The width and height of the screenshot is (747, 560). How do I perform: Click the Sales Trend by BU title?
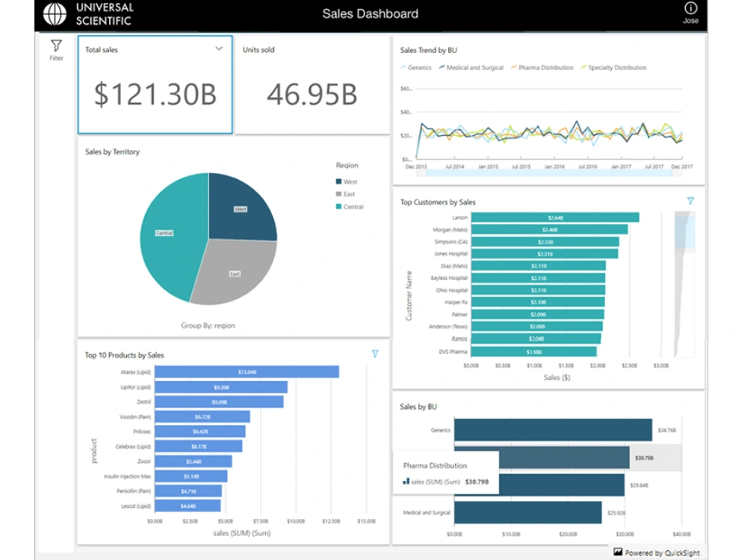(428, 50)
